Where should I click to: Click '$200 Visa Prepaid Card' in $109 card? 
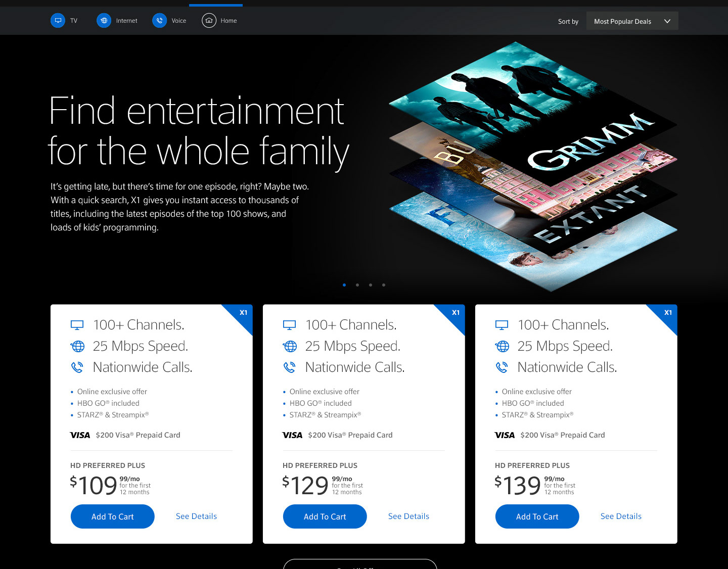(138, 435)
